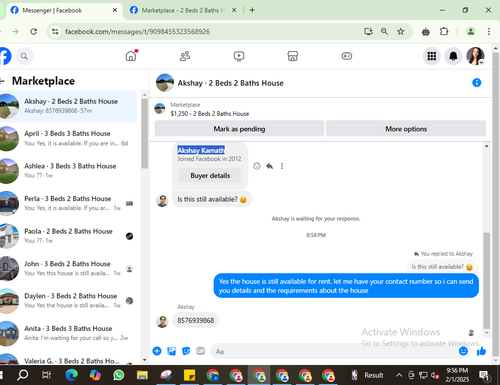Click the zoom magnifier in address bar

coord(384,32)
